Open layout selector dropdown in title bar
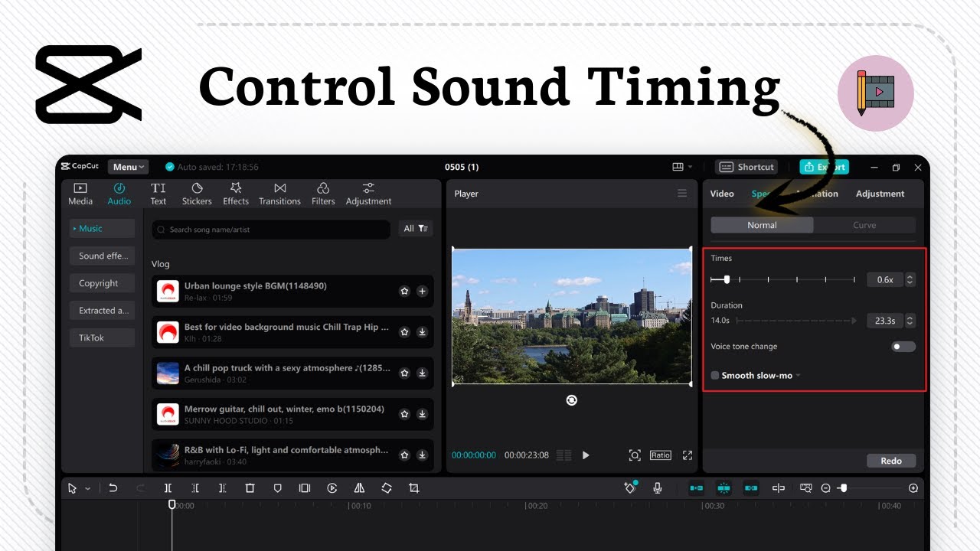 pos(681,167)
